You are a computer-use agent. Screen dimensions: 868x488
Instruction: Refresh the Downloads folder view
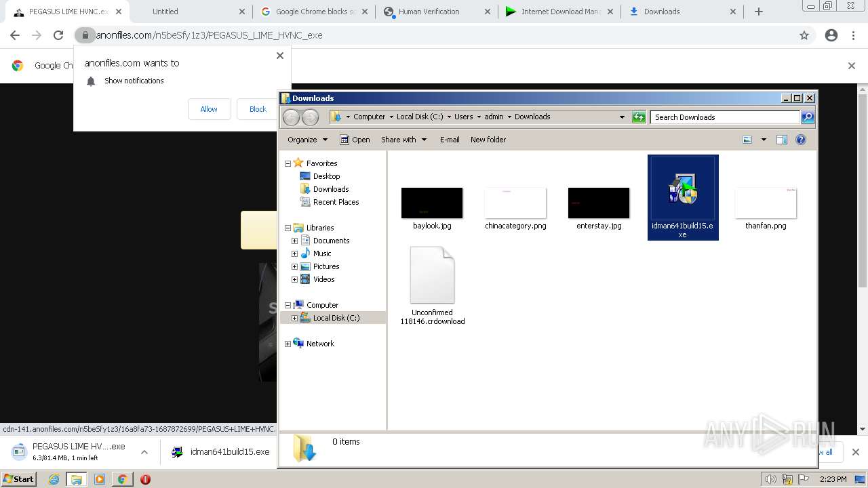point(639,117)
